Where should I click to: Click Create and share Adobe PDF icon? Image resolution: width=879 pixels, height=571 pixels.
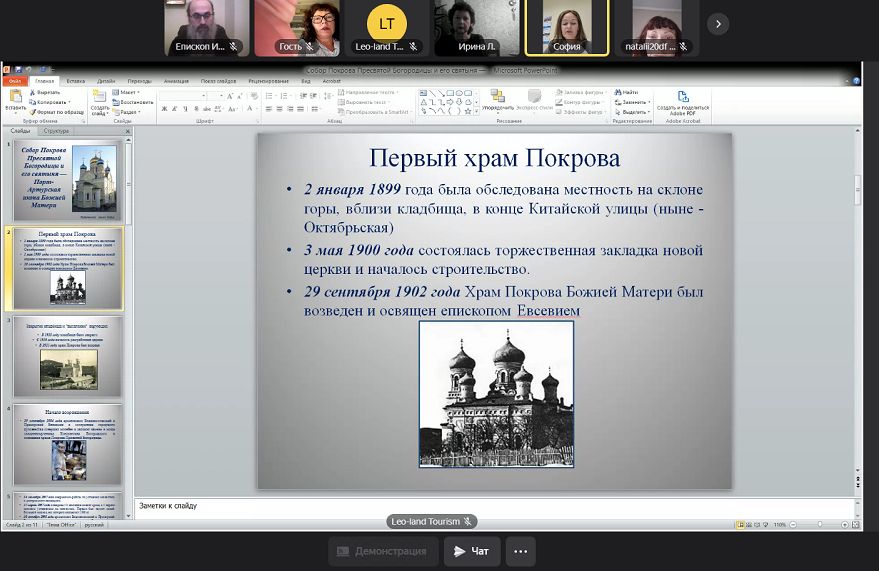(x=683, y=100)
